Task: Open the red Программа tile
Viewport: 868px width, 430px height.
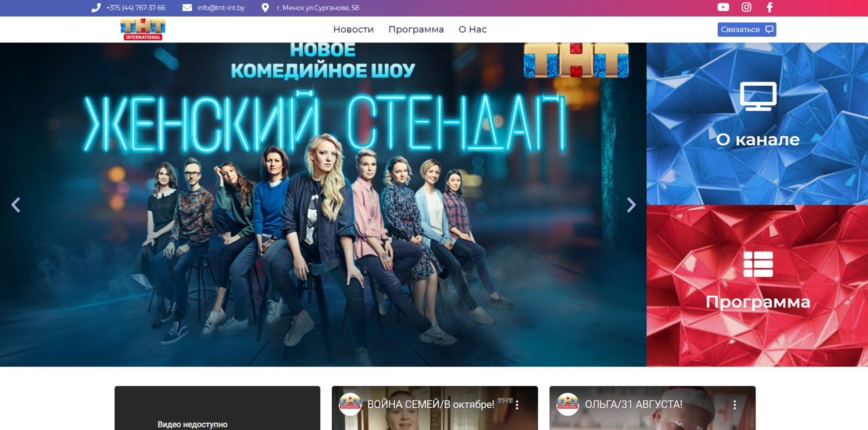Action: 757,286
